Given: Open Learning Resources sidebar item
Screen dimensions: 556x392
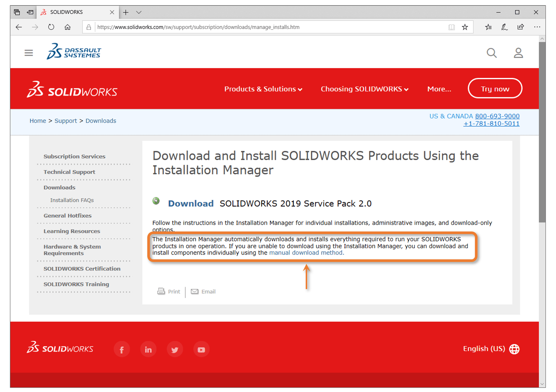Looking at the screenshot, I should (72, 231).
